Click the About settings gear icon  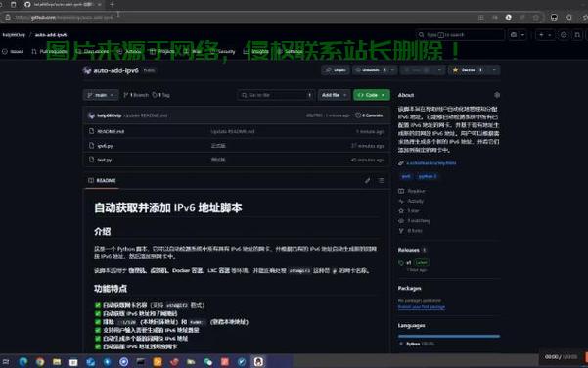pyautogui.click(x=497, y=95)
